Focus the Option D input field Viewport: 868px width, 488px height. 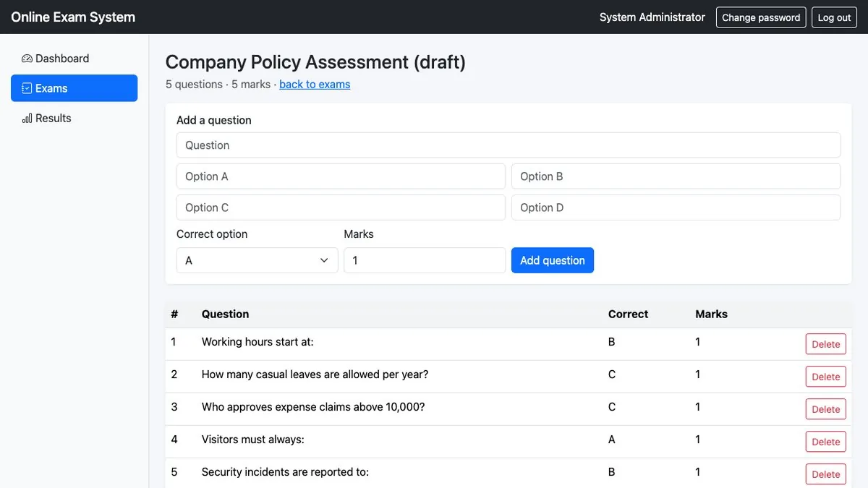pyautogui.click(x=676, y=207)
